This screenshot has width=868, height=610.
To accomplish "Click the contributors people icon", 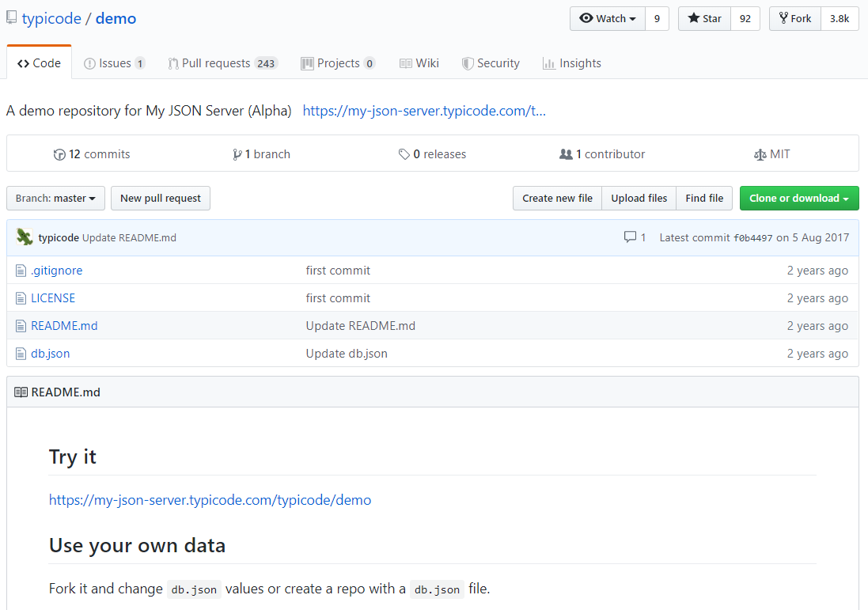I will (x=566, y=154).
